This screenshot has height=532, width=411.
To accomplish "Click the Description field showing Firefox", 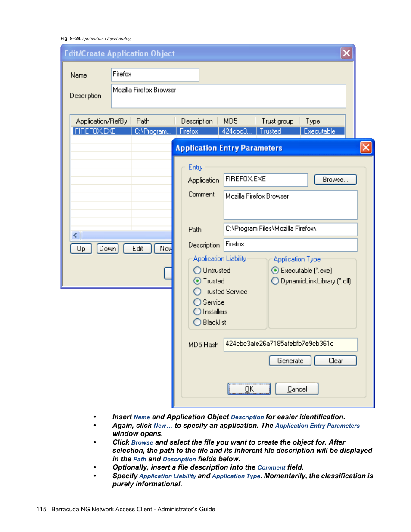I will coord(290,245).
